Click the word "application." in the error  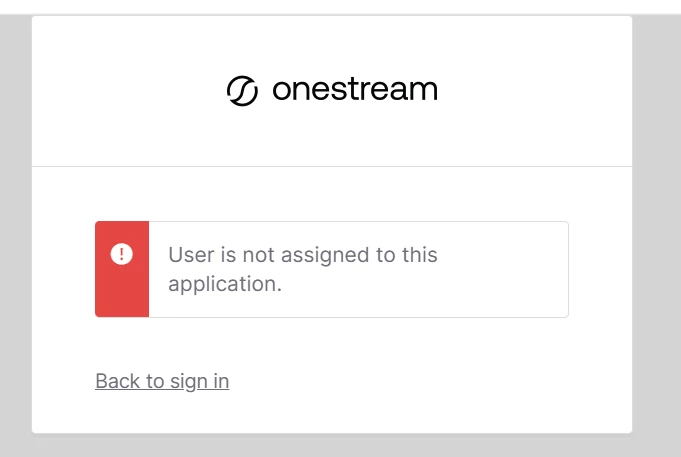(x=225, y=285)
